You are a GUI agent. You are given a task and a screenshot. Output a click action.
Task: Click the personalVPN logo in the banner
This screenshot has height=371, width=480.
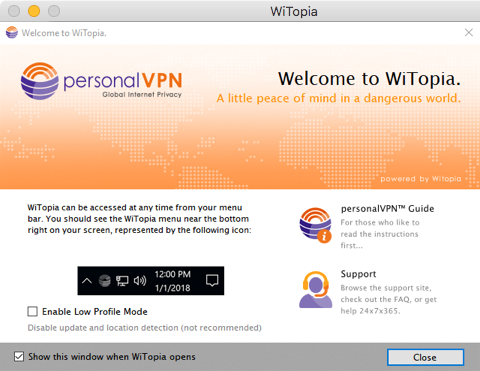101,81
